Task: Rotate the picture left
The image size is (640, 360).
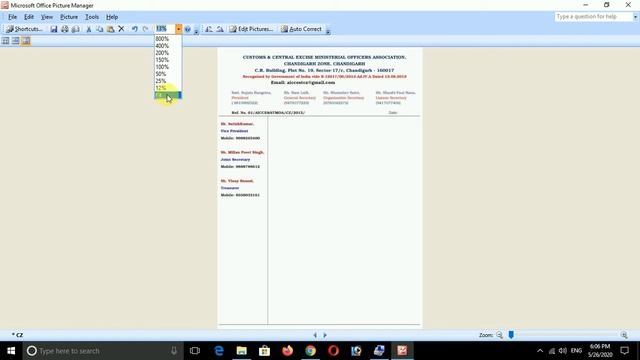Action: pos(209,29)
